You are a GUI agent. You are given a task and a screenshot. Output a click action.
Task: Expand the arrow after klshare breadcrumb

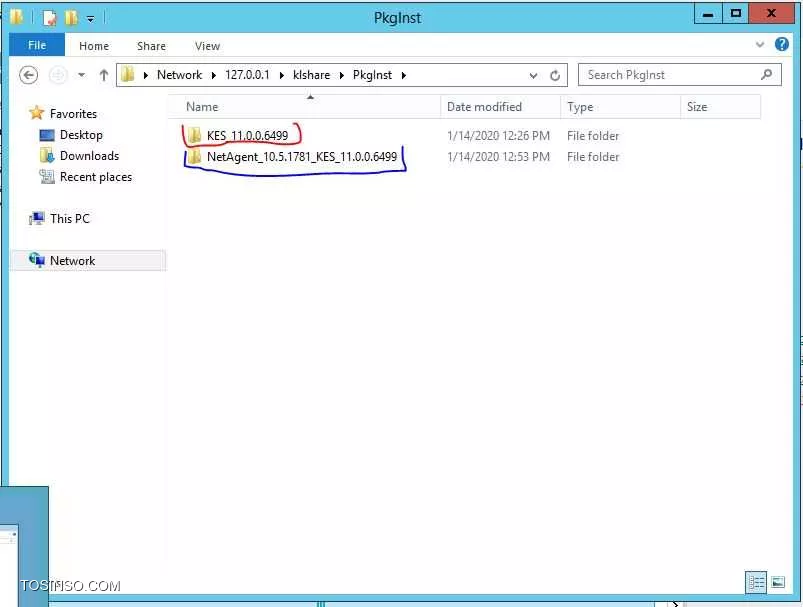tap(342, 75)
